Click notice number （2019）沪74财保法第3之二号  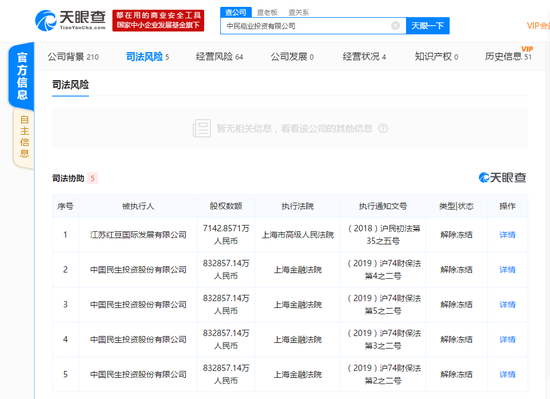pyautogui.click(x=383, y=339)
